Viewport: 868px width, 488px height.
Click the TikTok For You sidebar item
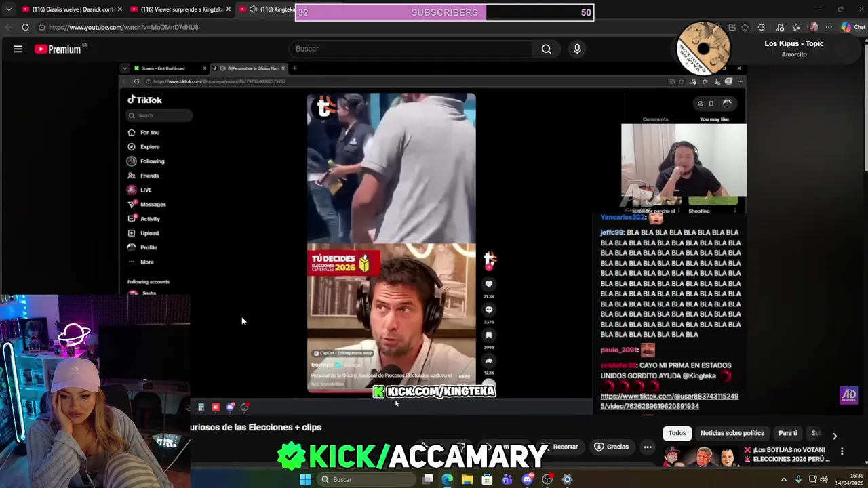[144, 132]
